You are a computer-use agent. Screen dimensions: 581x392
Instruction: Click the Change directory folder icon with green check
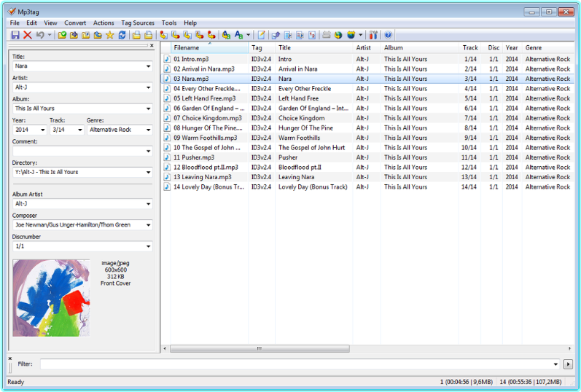(62, 35)
